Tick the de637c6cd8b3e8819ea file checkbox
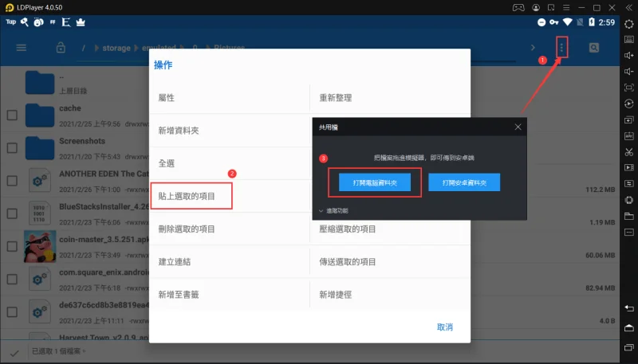Screen dimensions: 638x364 pyautogui.click(x=12, y=311)
